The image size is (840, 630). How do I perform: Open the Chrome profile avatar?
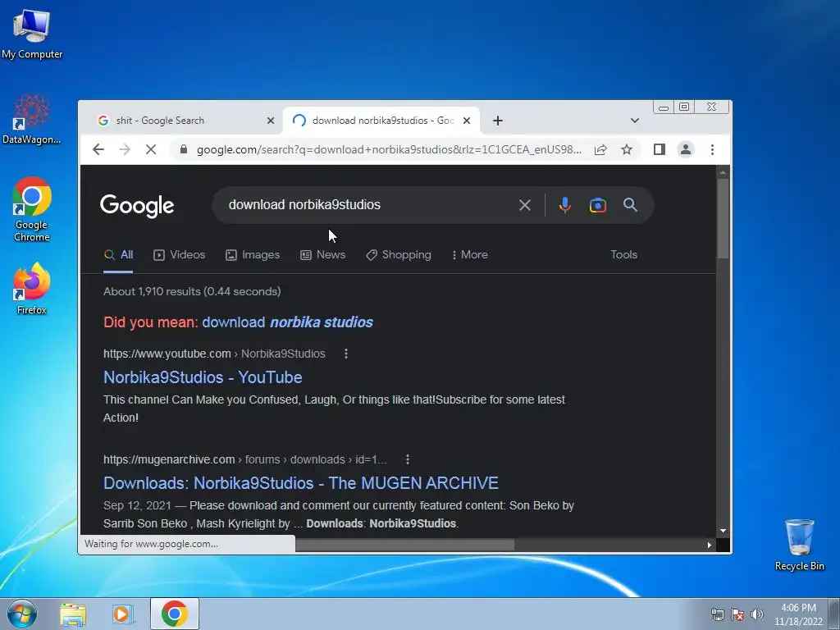[686, 149]
